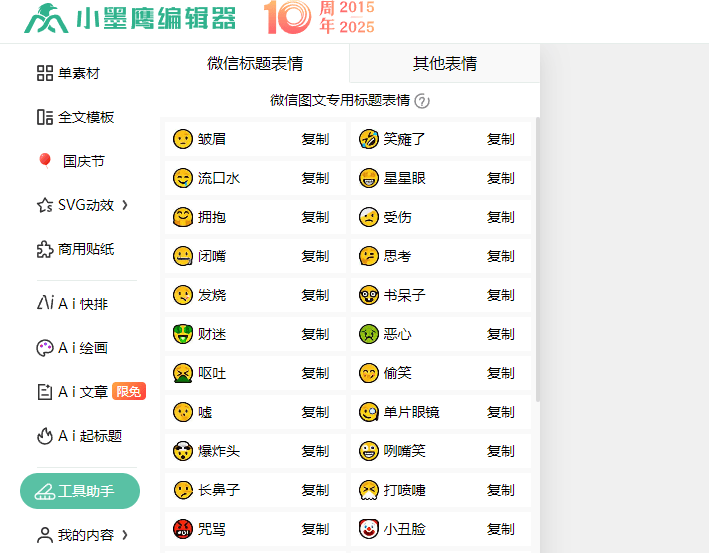Select the 书呆子 nerd face emoji
The height and width of the screenshot is (553, 709).
[368, 295]
